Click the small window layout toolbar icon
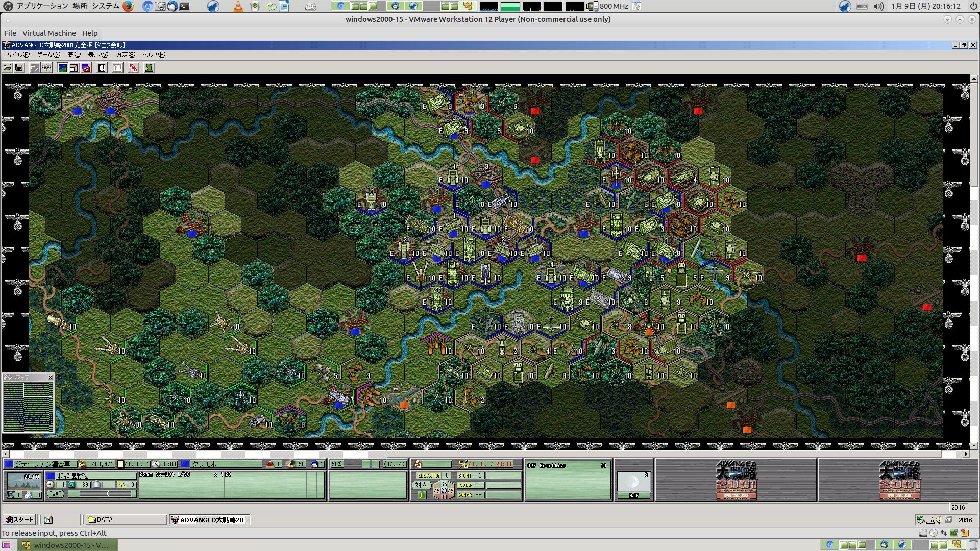The height and width of the screenshot is (551, 980). [x=74, y=68]
